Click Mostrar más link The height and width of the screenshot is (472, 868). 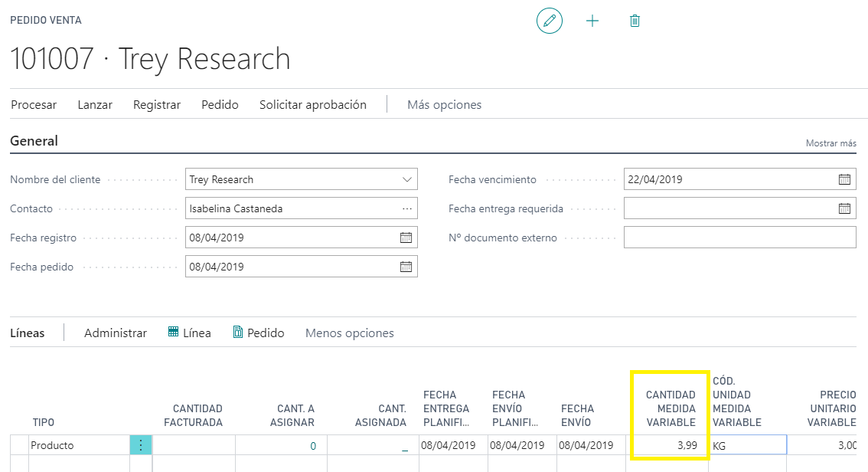click(831, 143)
